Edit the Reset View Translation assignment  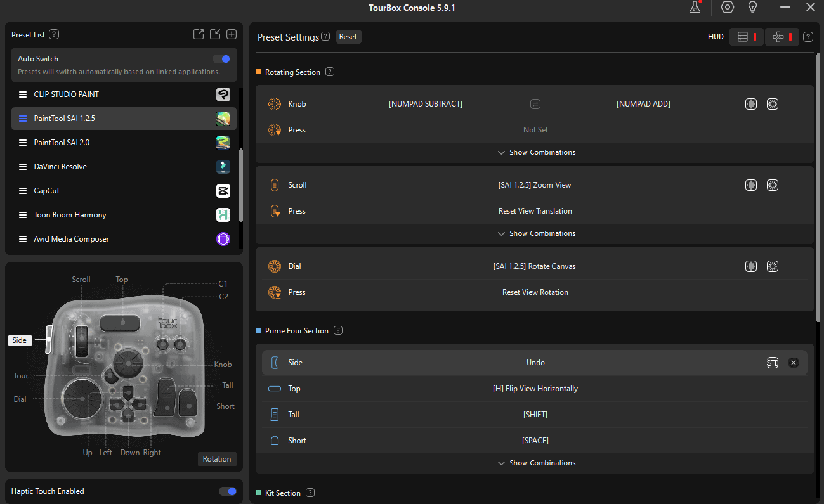[x=535, y=211]
